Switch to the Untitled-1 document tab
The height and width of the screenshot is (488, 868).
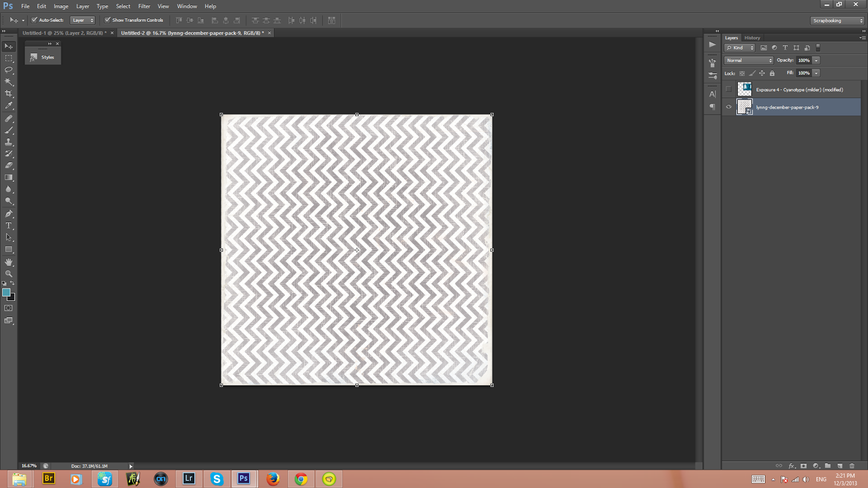(65, 33)
